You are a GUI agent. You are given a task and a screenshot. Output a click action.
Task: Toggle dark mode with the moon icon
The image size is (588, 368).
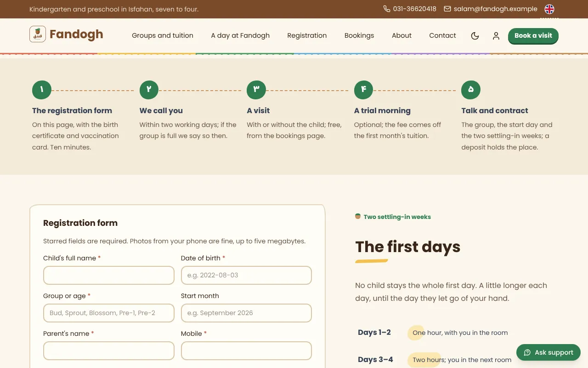click(x=475, y=36)
